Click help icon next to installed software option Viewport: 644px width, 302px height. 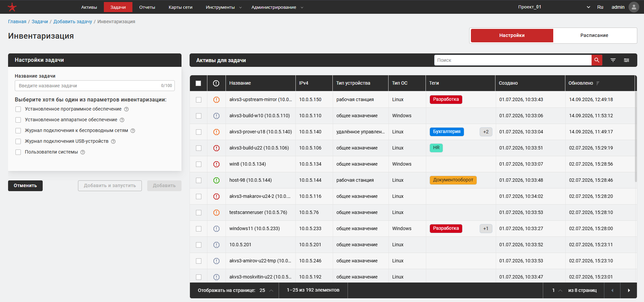[126, 109]
